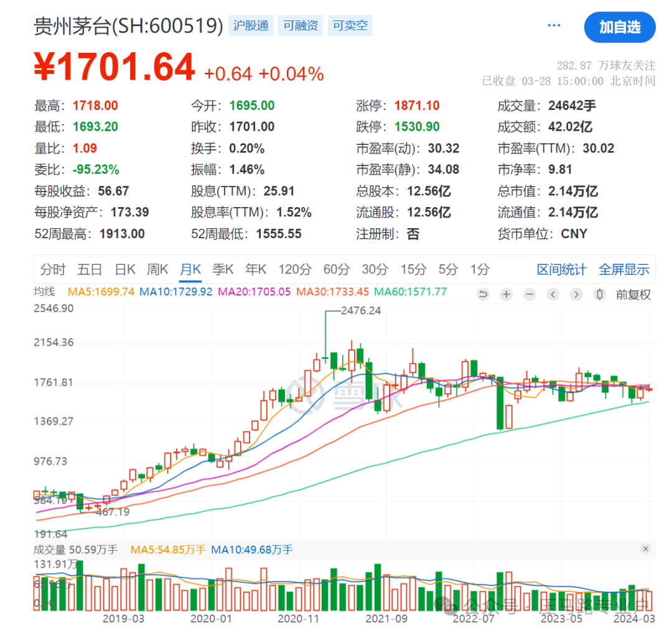Click the 沪股通 tag
672x633 pixels.
(x=251, y=25)
